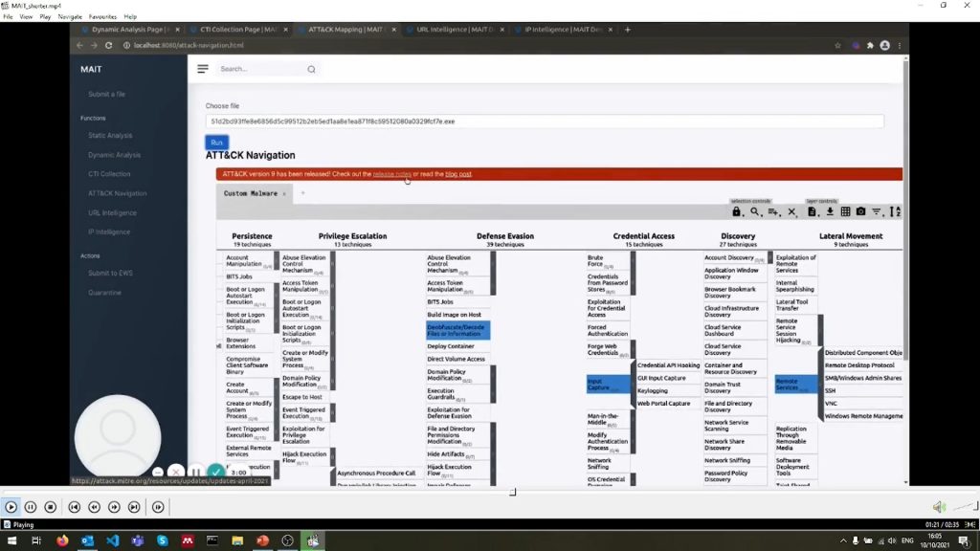Click the recording overlay pause button
The height and width of the screenshot is (551, 980).
[x=195, y=473]
